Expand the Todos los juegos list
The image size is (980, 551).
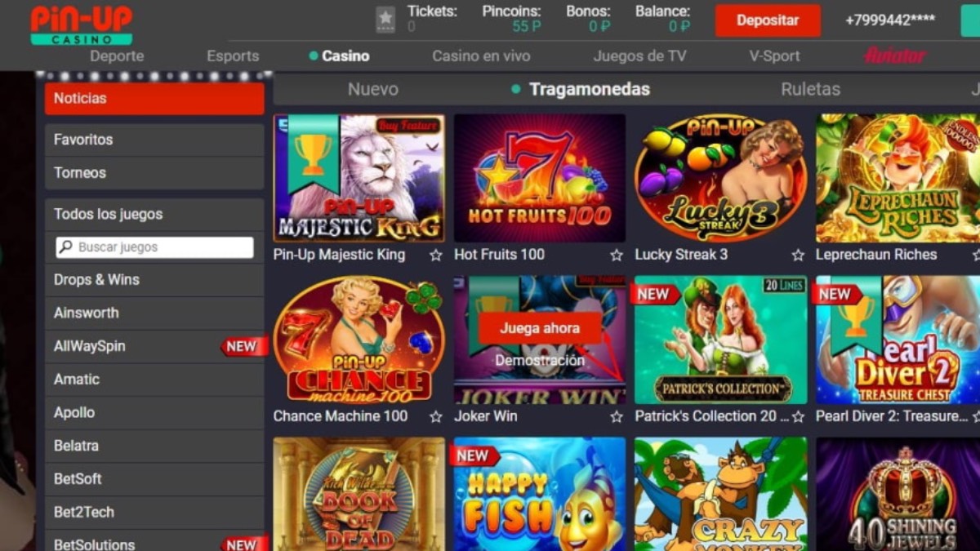pos(154,214)
